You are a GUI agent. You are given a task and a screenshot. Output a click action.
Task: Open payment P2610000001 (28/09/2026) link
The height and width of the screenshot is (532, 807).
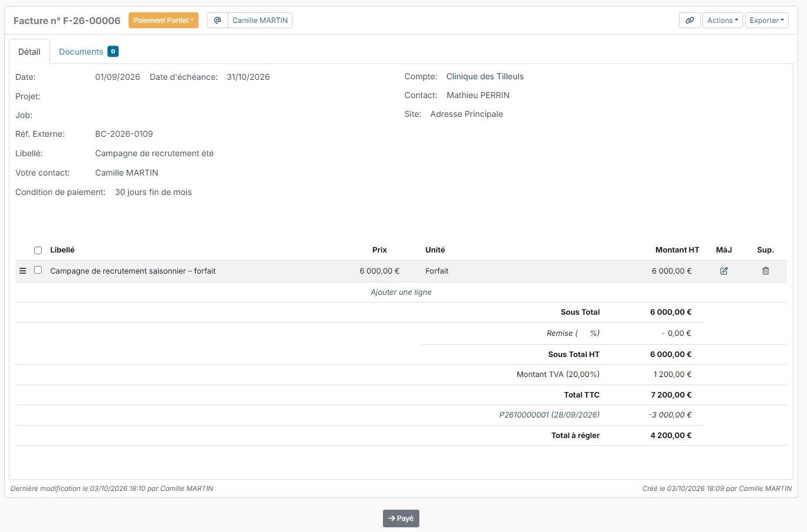pos(549,415)
